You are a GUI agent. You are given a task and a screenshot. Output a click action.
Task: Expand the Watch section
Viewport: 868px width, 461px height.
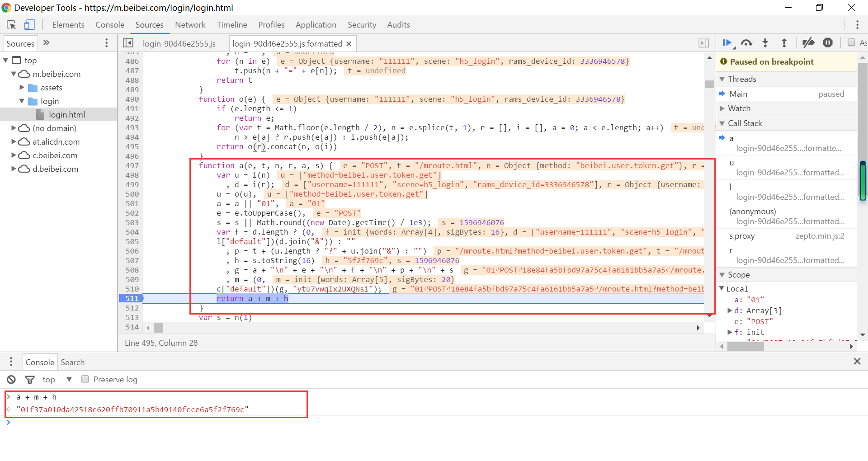pos(722,108)
